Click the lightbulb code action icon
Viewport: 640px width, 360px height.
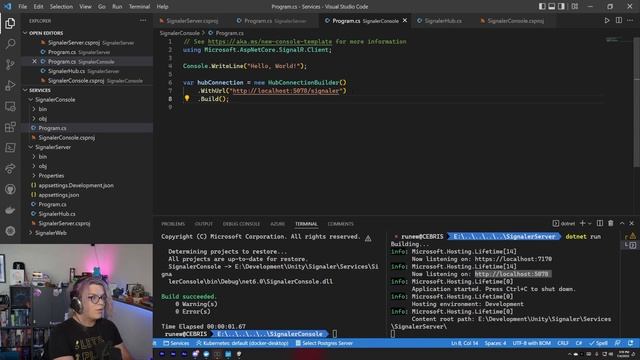pos(187,98)
